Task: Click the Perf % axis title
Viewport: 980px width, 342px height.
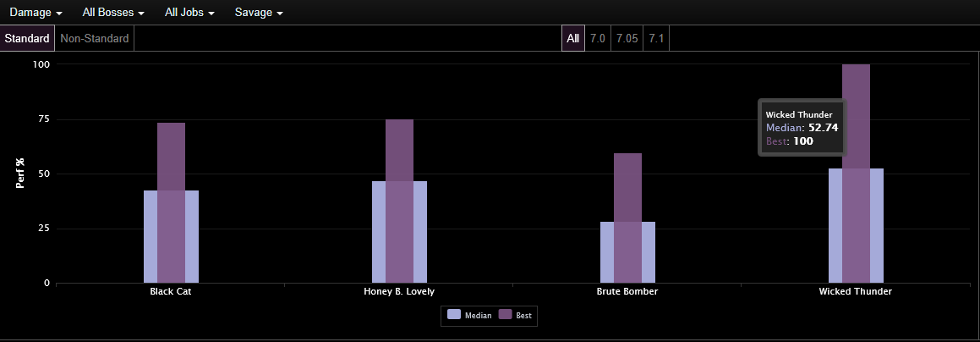Action: [x=20, y=174]
